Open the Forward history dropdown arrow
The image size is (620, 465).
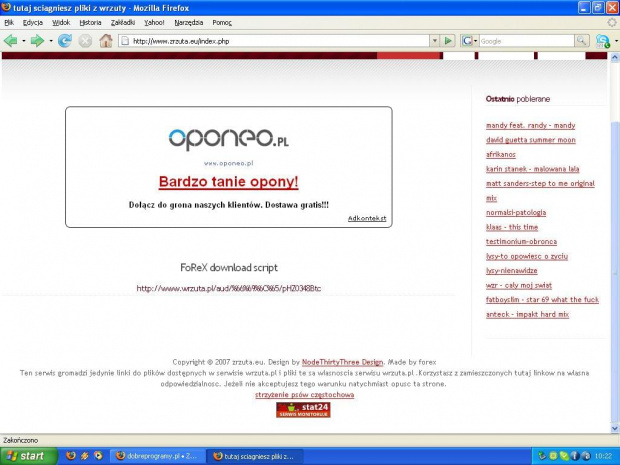click(51, 41)
